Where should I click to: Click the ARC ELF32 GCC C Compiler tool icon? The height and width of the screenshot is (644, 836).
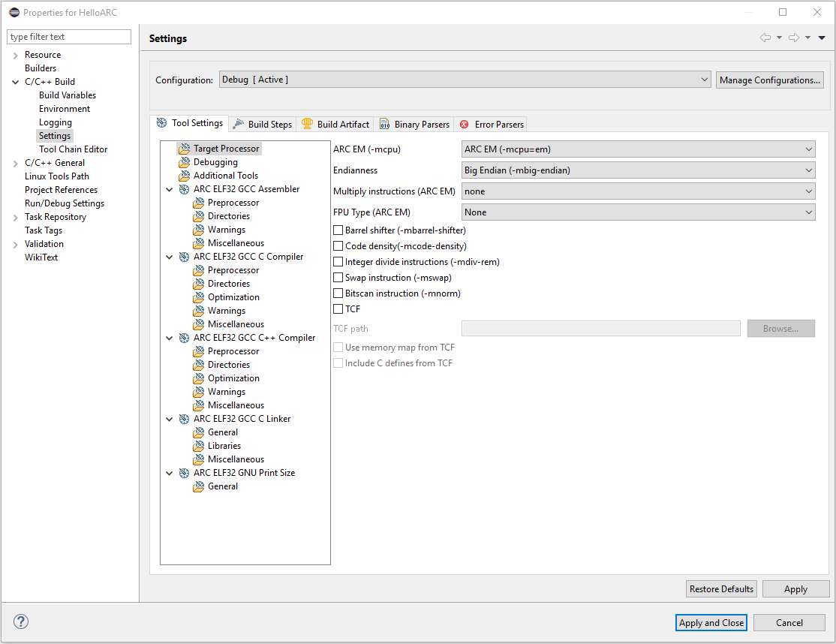(184, 257)
